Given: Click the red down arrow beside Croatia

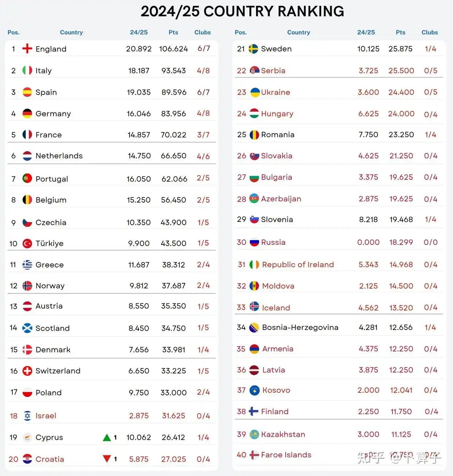Looking at the screenshot, I should (x=107, y=459).
